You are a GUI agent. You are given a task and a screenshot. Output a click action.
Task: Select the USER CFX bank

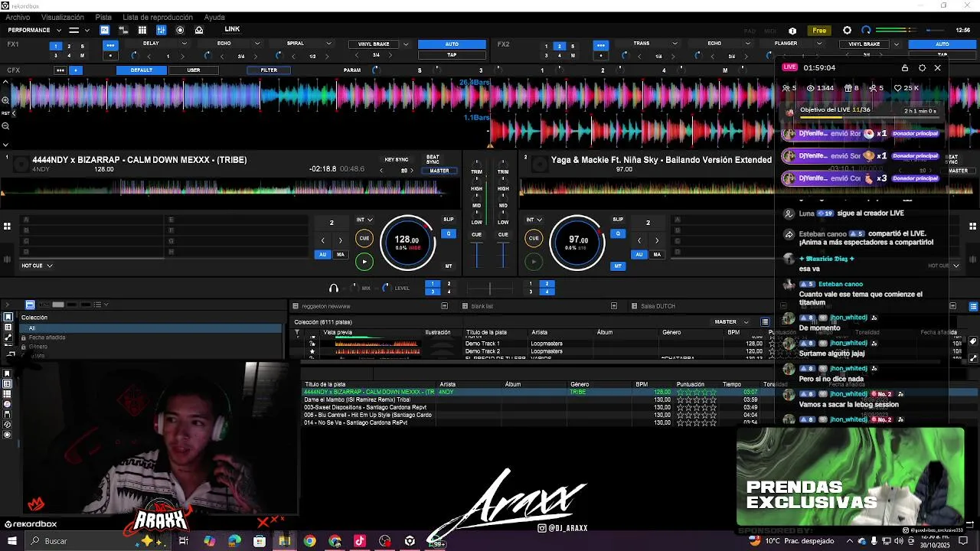(x=194, y=70)
